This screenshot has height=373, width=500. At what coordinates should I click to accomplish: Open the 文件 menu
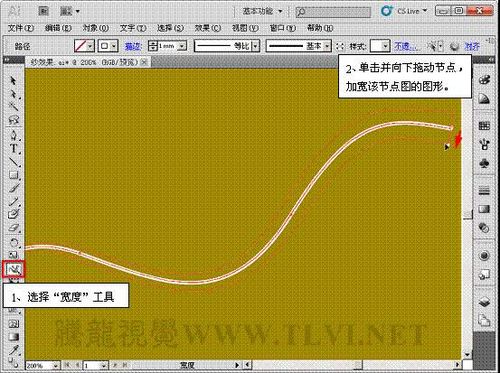click(21, 28)
